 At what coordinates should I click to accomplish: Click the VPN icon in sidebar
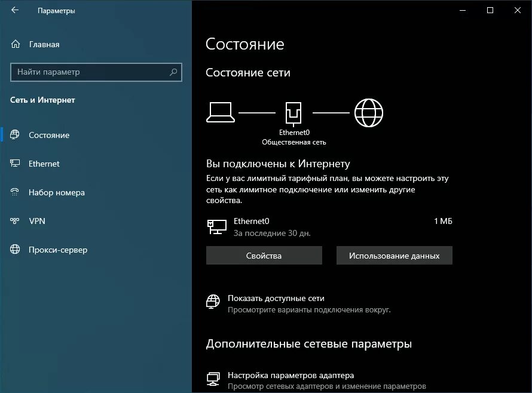point(14,221)
